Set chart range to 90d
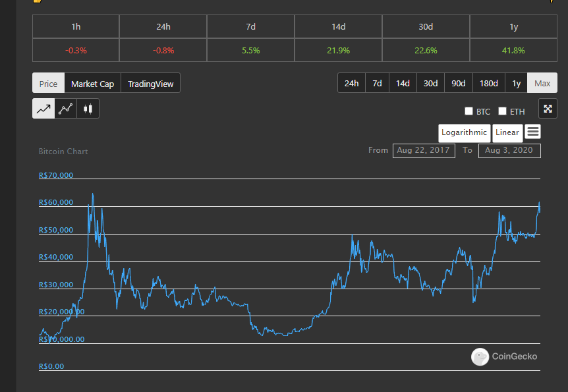This screenshot has width=568, height=392. pos(458,83)
